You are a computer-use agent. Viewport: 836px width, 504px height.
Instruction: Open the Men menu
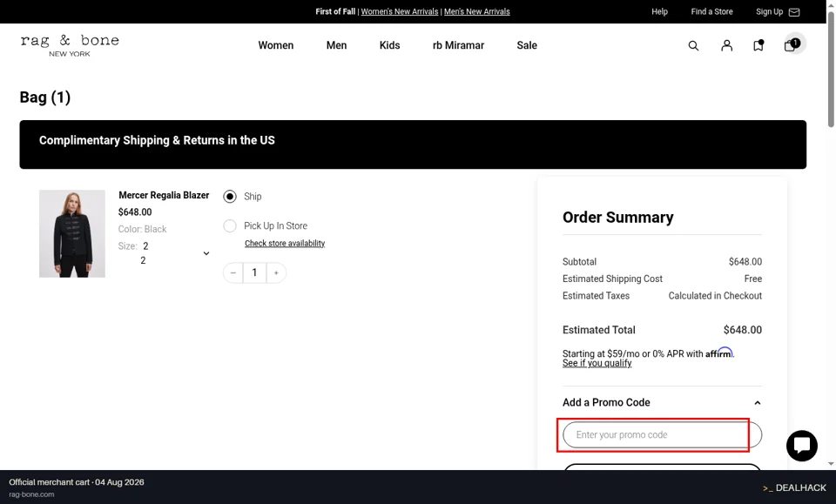pyautogui.click(x=336, y=45)
